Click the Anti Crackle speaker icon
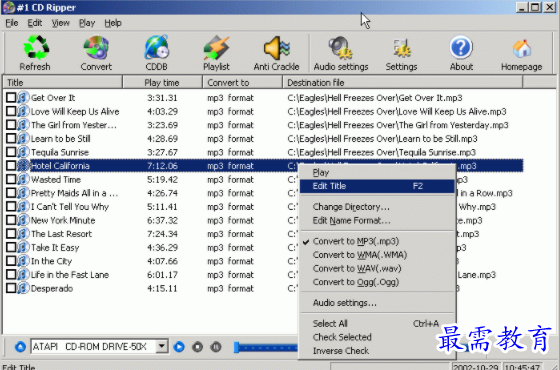Image resolution: width=560 pixels, height=370 pixels. pos(276,48)
